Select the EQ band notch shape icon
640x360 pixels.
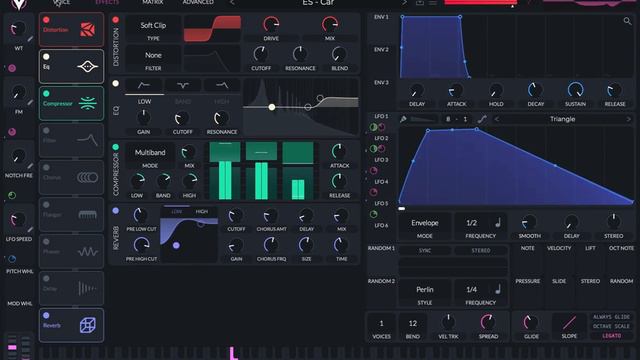pos(182,85)
